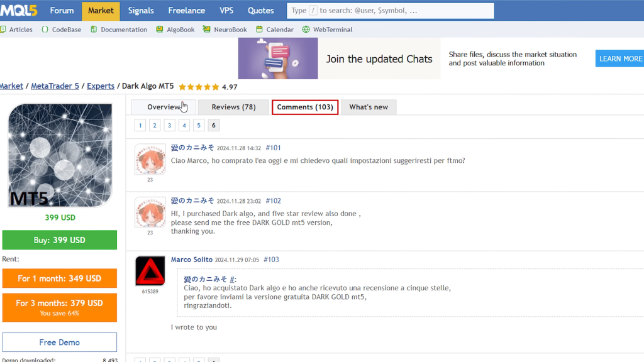Screen dimensions: 644x362
Task: Click the Articles icon in secondary navigation
Action: [x=3, y=30]
